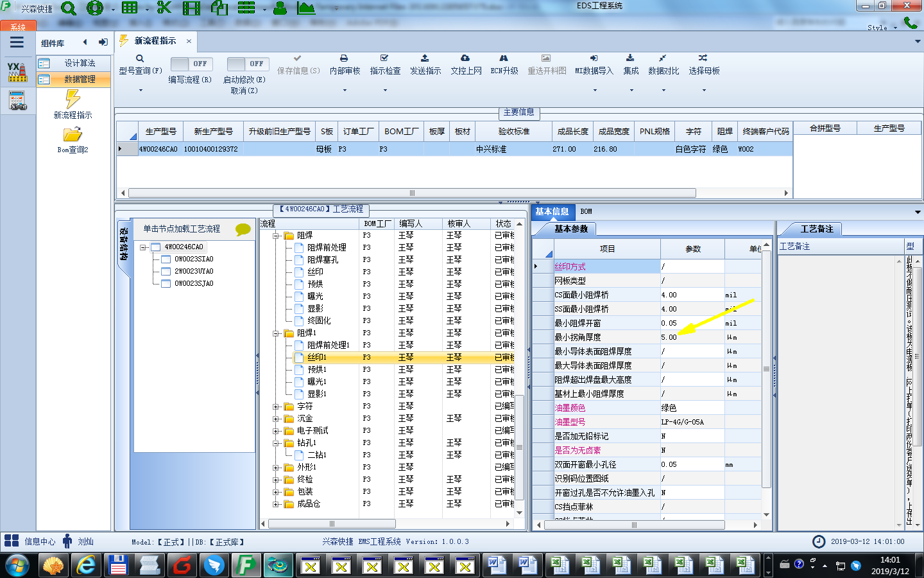Switch to the 基本信息 tab

point(552,212)
